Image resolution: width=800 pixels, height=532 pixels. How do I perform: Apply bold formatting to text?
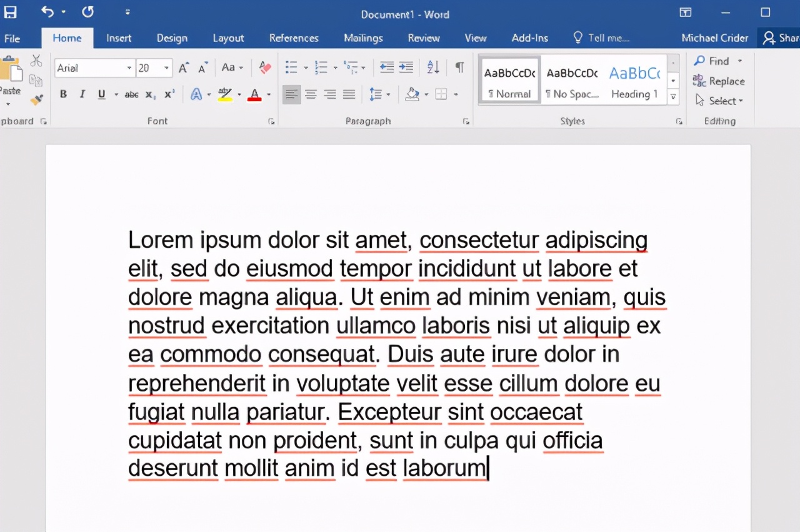pos(62,94)
